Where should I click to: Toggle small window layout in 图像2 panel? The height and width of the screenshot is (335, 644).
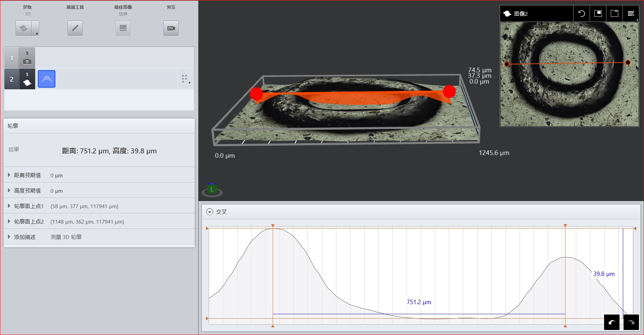(598, 13)
